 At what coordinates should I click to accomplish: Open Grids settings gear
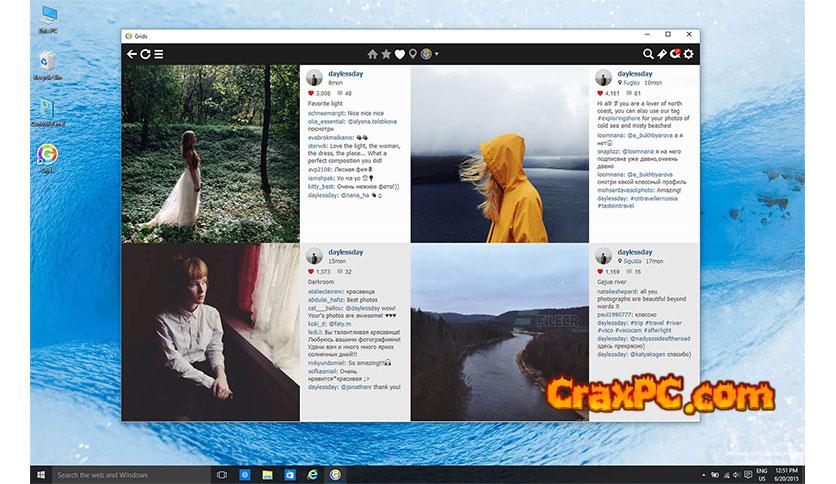point(688,54)
